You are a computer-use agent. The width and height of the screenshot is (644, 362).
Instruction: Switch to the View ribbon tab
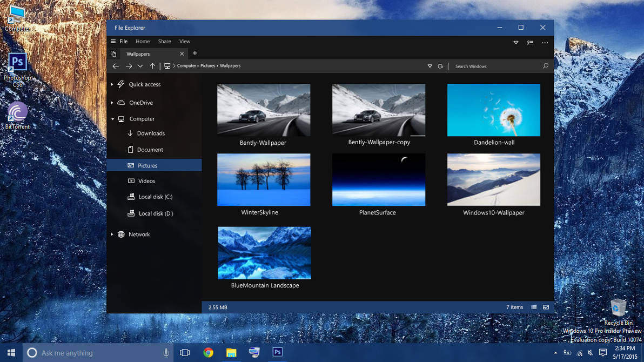tap(185, 41)
